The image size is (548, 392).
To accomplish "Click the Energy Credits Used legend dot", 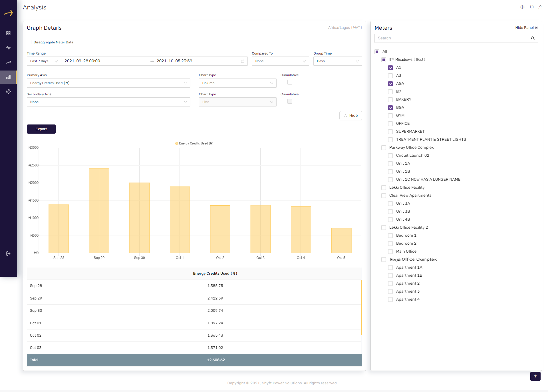I will pos(177,143).
